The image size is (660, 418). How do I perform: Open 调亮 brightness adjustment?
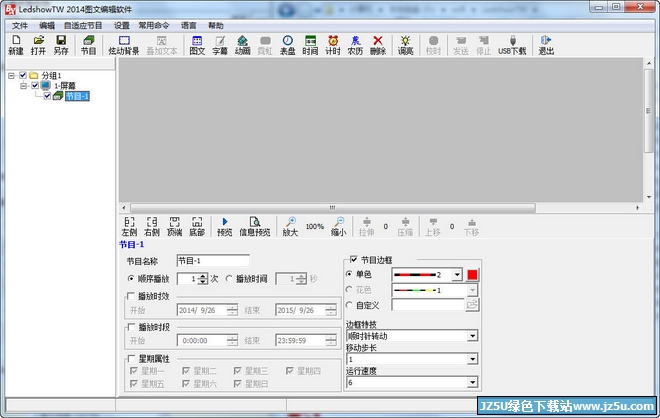405,45
